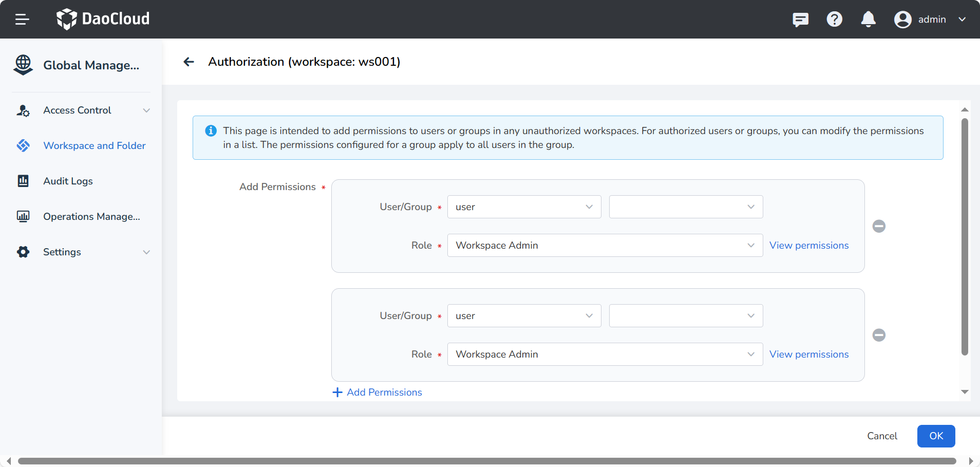
Task: Open the messages chat icon
Action: [x=800, y=20]
